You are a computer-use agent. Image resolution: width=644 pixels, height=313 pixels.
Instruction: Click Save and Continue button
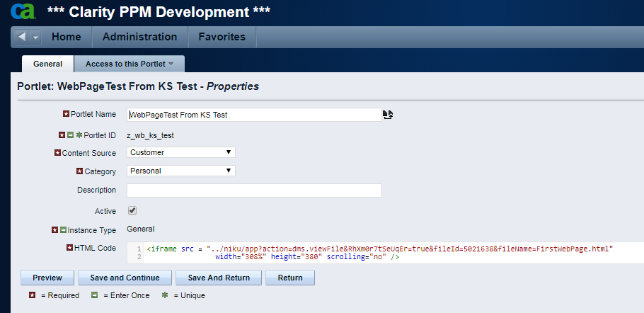pos(125,278)
